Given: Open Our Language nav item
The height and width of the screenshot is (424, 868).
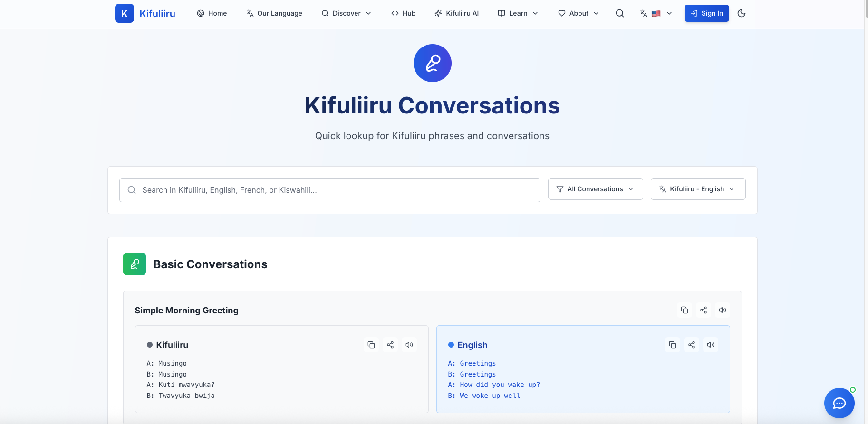Looking at the screenshot, I should [x=274, y=13].
